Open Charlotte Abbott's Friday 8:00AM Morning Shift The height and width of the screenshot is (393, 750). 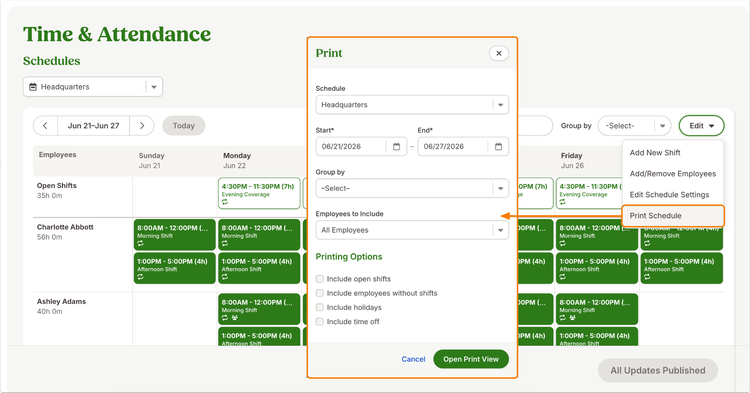597,235
